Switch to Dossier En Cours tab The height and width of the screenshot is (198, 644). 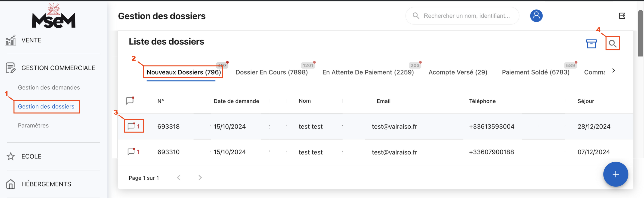272,72
